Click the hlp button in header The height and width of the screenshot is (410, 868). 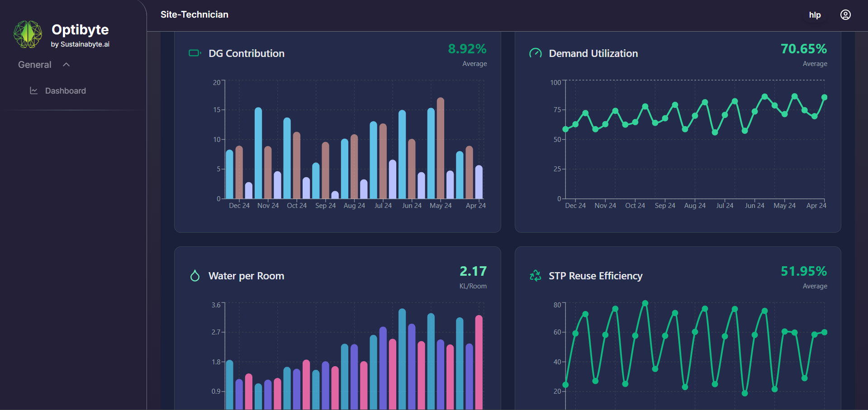[815, 15]
